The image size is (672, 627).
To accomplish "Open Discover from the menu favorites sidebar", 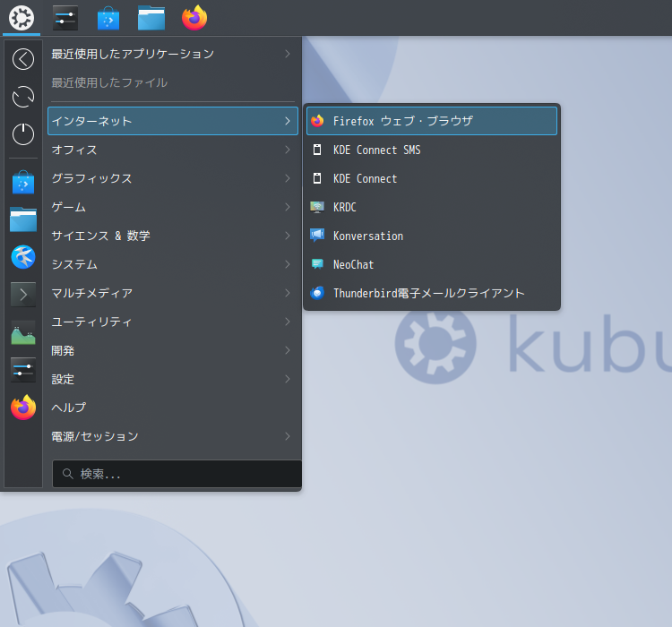I will [x=23, y=182].
